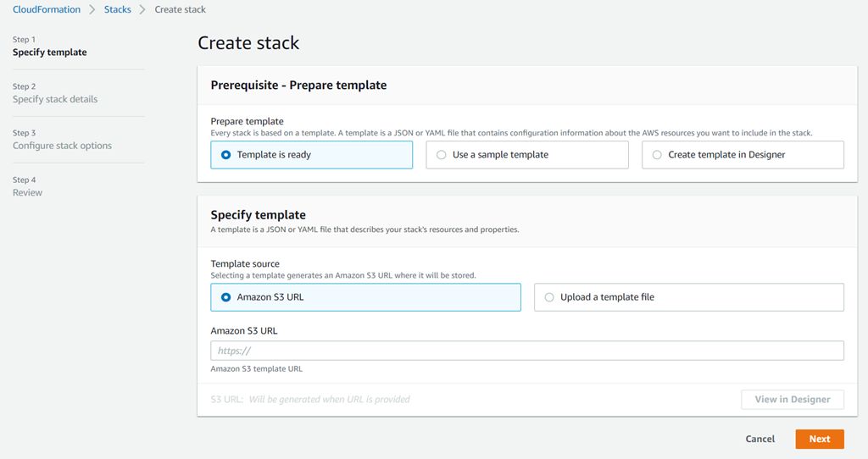
Task: Jump to Step 2 Specify stack details
Action: click(x=55, y=99)
